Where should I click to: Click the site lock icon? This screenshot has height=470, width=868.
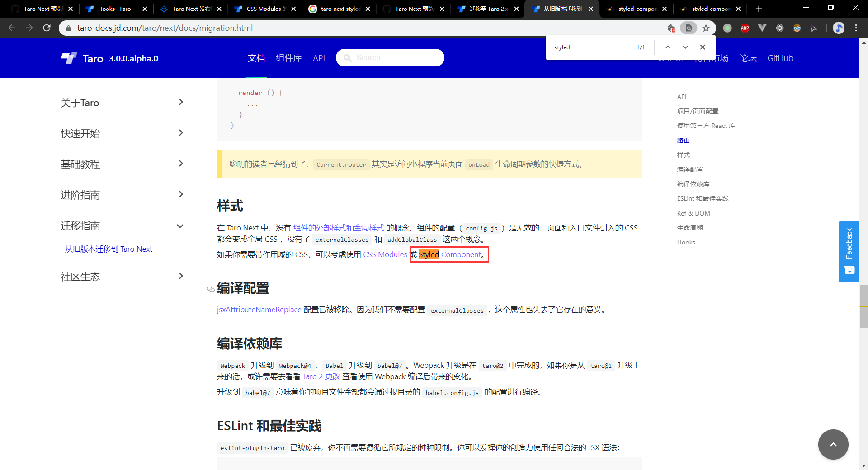coord(68,28)
